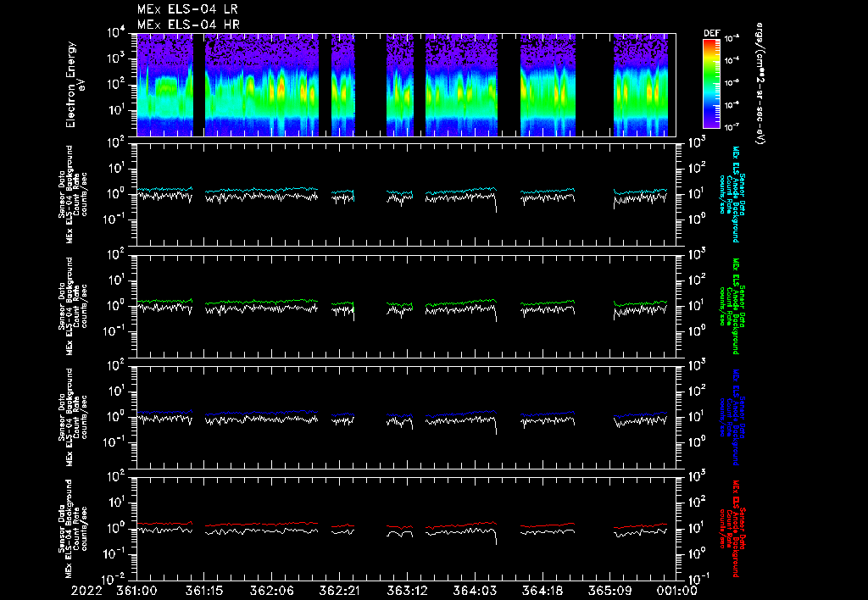Click the "001:00" time axis label
The height and width of the screenshot is (600, 868).
[x=677, y=592]
